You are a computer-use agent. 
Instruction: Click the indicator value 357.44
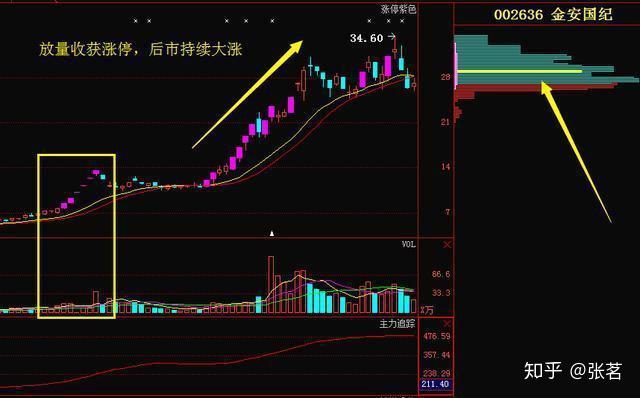point(437,355)
